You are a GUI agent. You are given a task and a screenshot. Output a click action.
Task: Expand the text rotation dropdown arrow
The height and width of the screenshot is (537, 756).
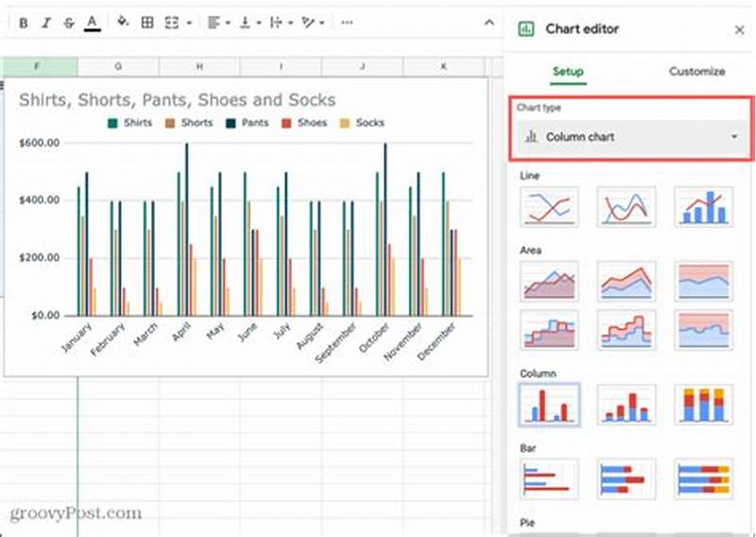click(x=321, y=23)
